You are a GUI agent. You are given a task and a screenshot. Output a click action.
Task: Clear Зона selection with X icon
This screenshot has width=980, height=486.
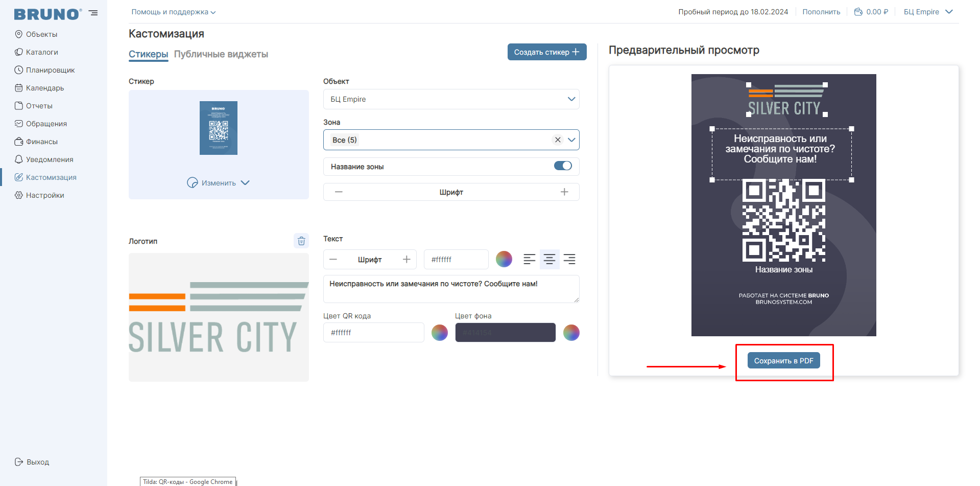(x=558, y=140)
